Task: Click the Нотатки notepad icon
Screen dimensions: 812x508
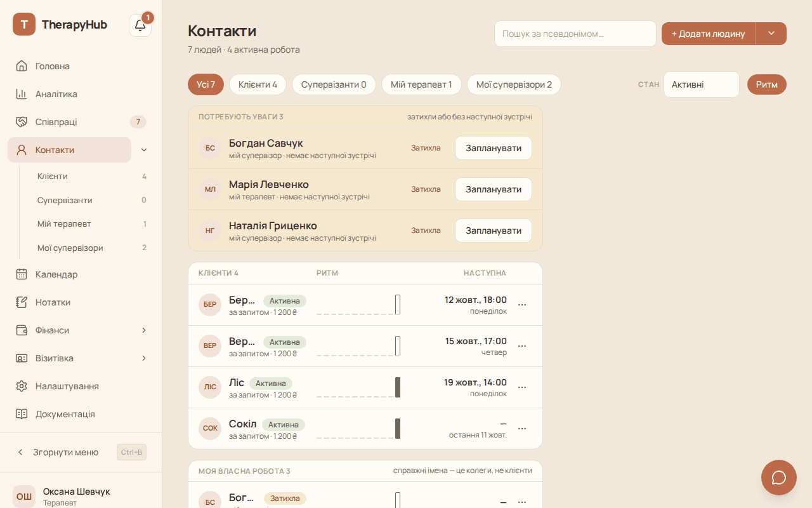Action: coord(22,302)
